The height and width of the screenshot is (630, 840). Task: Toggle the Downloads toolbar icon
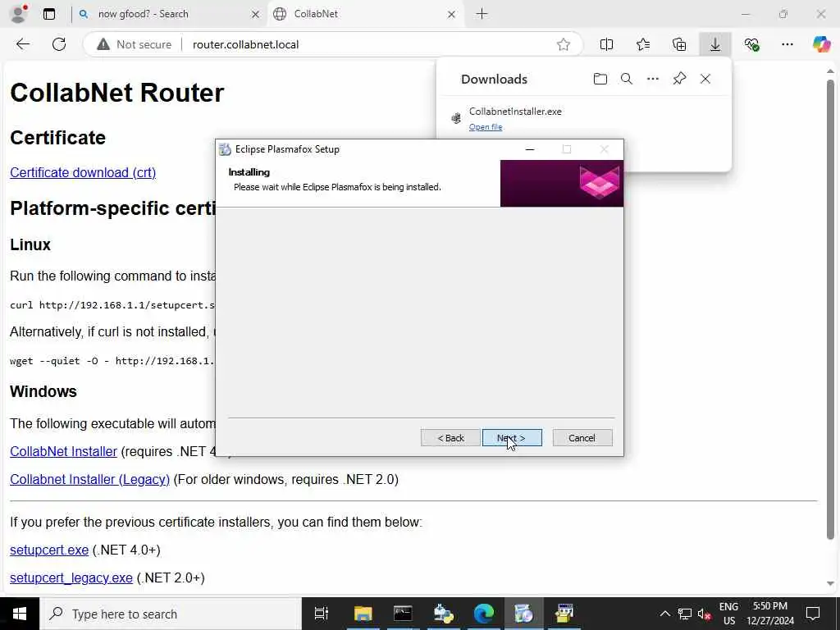(x=715, y=44)
